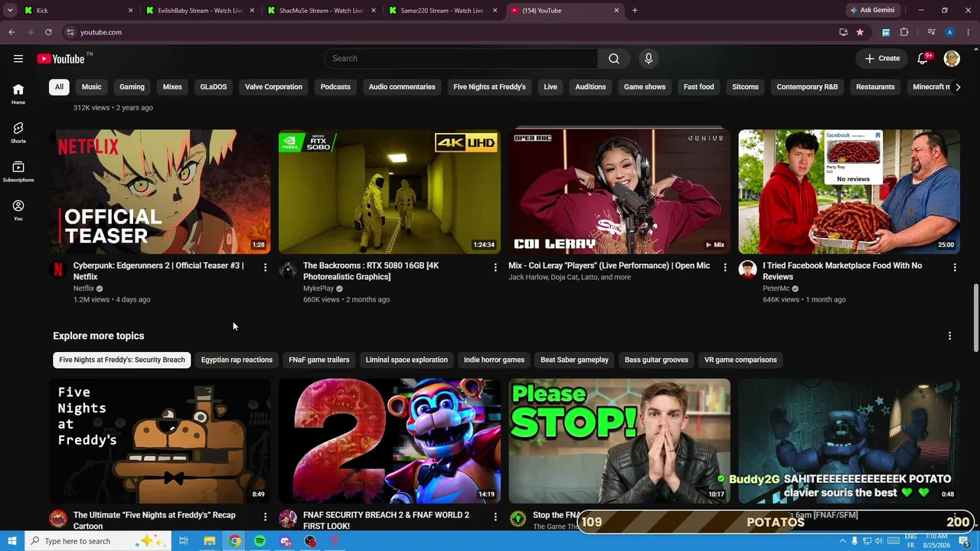The width and height of the screenshot is (980, 551).
Task: Select the Valve Corporation chip
Action: [273, 87]
